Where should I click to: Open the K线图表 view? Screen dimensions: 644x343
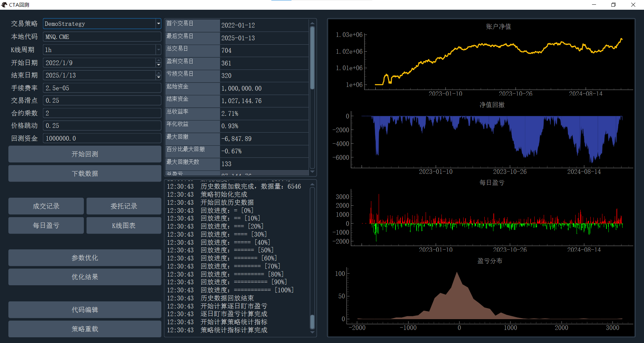124,226
